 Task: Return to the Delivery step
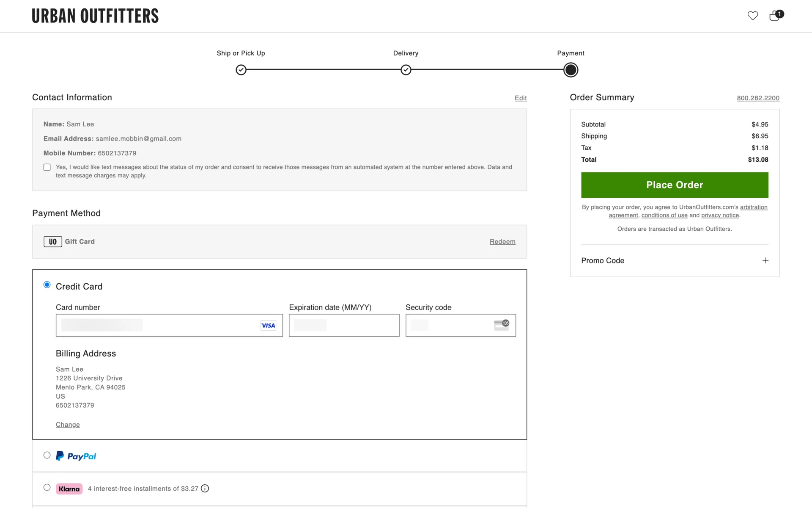[406, 70]
